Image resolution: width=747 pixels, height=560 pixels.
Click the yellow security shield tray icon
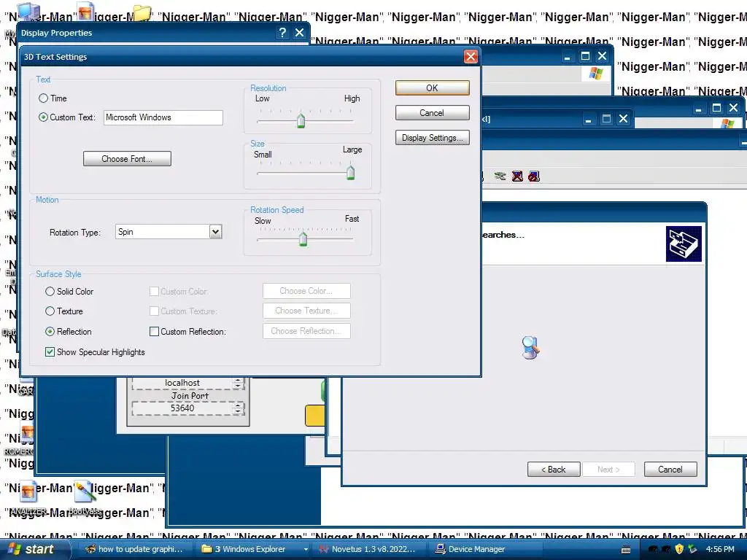pyautogui.click(x=679, y=549)
